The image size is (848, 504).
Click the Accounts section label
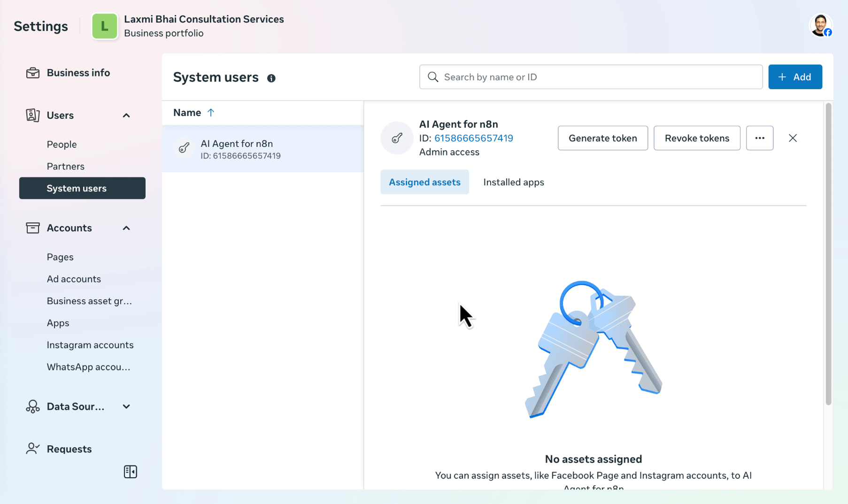click(69, 228)
